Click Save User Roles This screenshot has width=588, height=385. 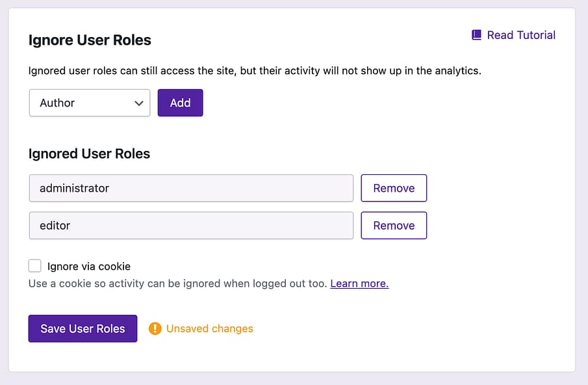pyautogui.click(x=83, y=328)
